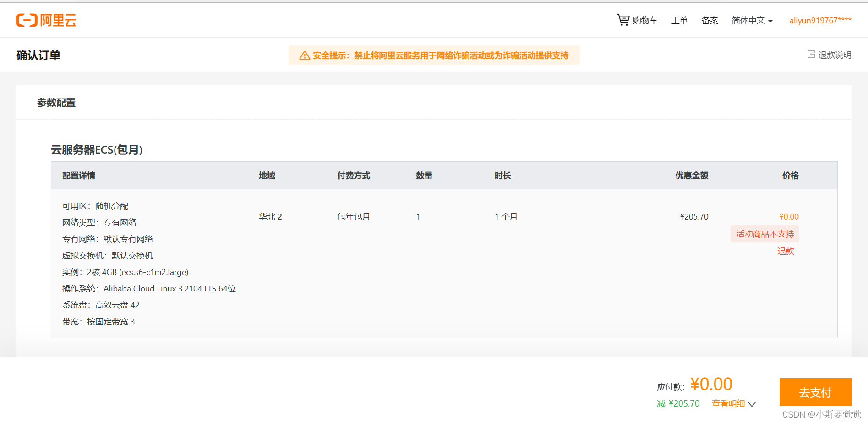Click the 1 个月 duration cell
Screen dimensions: 868x423
tap(506, 217)
